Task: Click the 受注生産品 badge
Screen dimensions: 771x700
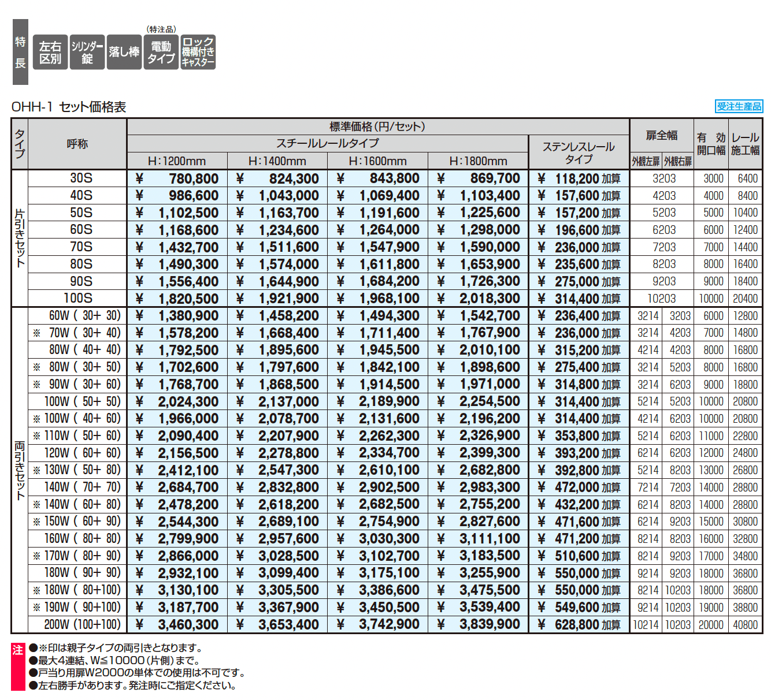Action: (739, 106)
